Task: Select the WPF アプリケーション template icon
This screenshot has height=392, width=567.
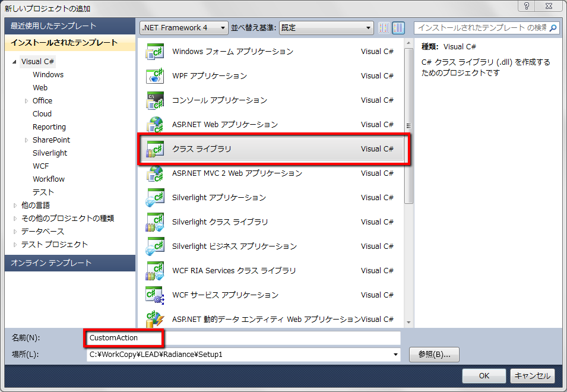Action: coord(155,75)
